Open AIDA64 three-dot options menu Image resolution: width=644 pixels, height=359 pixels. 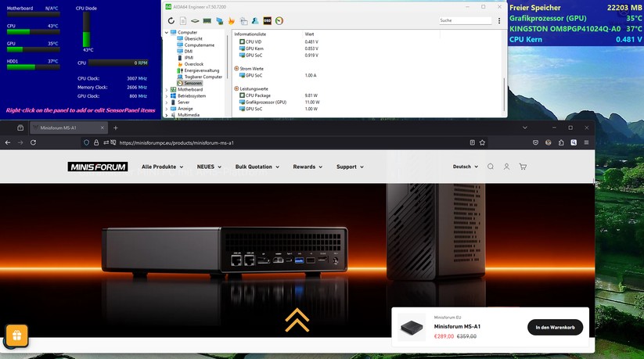499,20
